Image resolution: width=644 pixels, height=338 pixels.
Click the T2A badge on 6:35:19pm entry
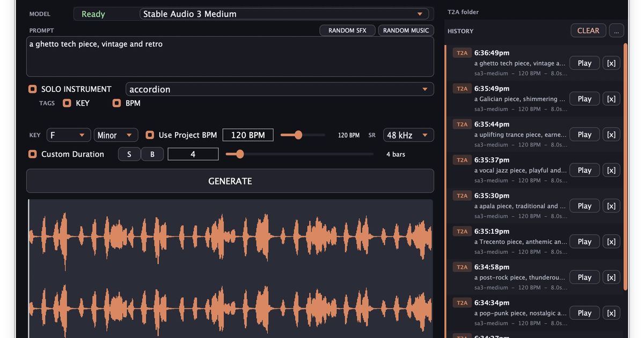(462, 231)
